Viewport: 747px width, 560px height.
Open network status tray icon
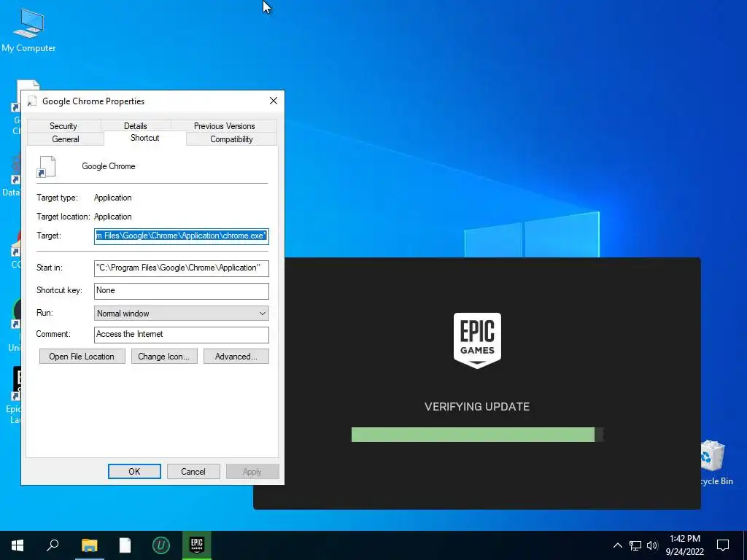[x=635, y=545]
